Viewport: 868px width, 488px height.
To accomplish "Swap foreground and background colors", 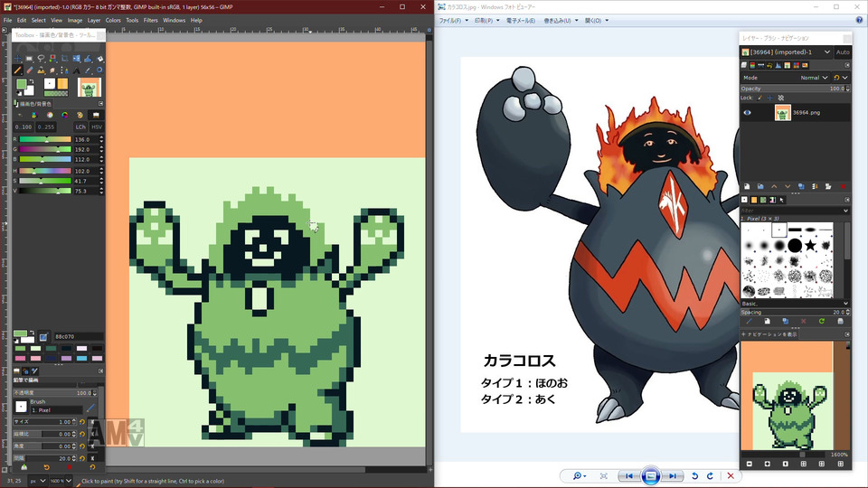I will click(x=32, y=81).
